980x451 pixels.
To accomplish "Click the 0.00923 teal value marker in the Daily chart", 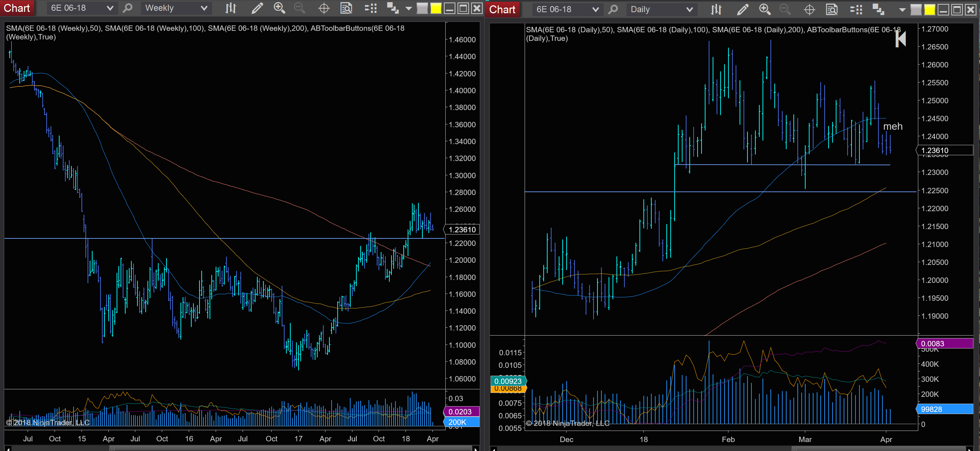I will (508, 381).
